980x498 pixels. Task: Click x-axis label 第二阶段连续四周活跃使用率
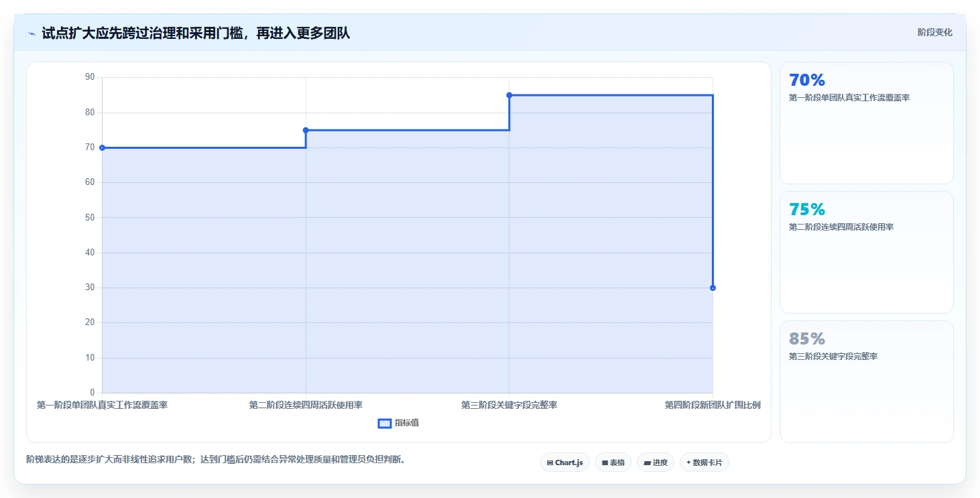[x=306, y=405]
